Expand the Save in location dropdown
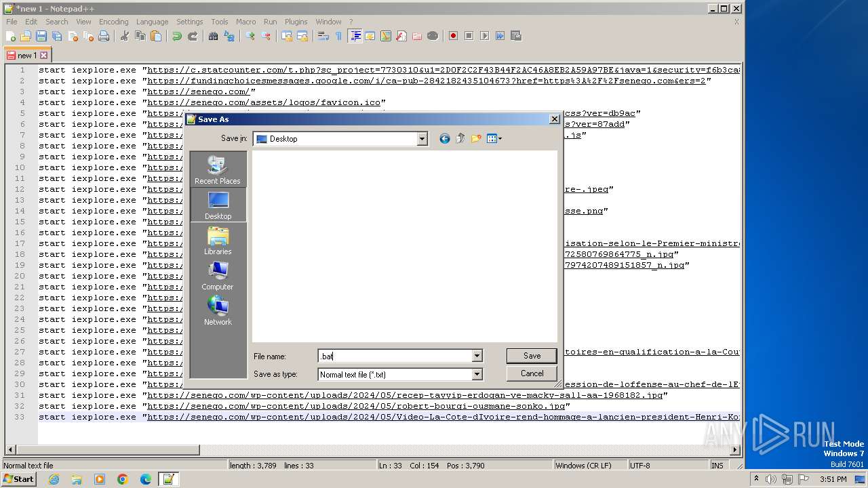The height and width of the screenshot is (488, 868). pyautogui.click(x=422, y=139)
